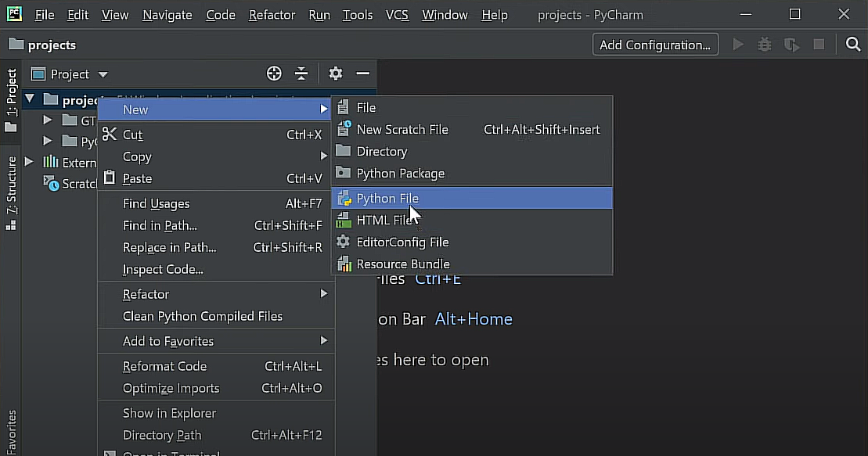Click the green Run arrow icon
Screen dimensions: 868x456
coord(738,45)
